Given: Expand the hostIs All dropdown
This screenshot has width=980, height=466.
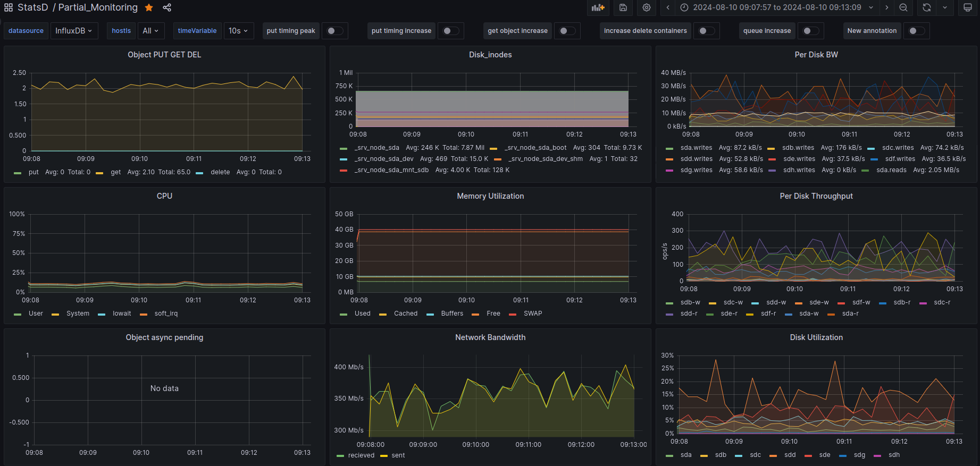Looking at the screenshot, I should (150, 31).
